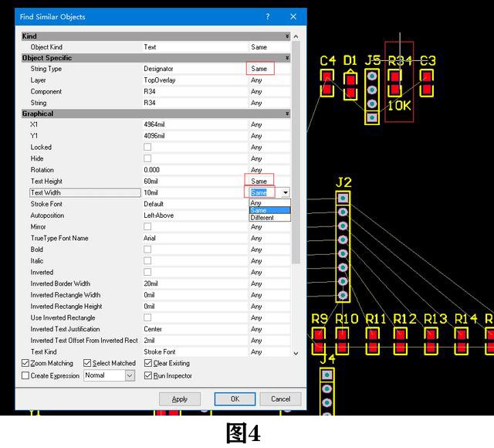This screenshot has height=448, width=494.
Task: Toggle the Hide property checkbox
Action: tap(147, 158)
